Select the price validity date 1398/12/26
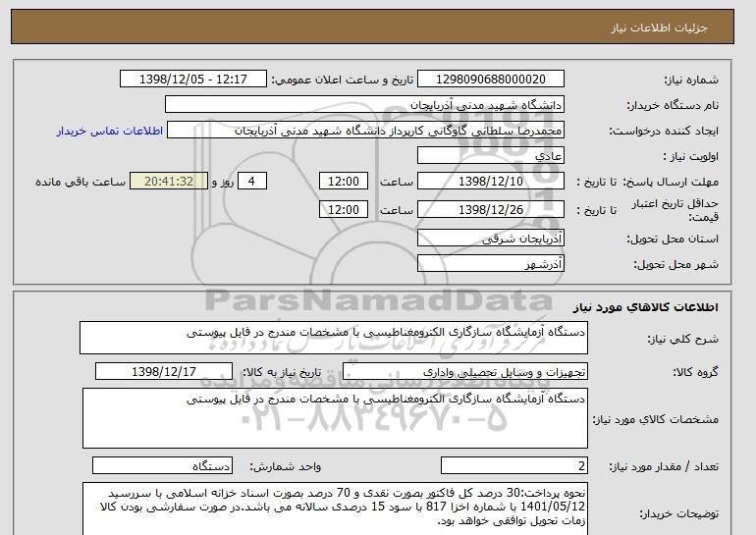The image size is (756, 535). pos(490,210)
